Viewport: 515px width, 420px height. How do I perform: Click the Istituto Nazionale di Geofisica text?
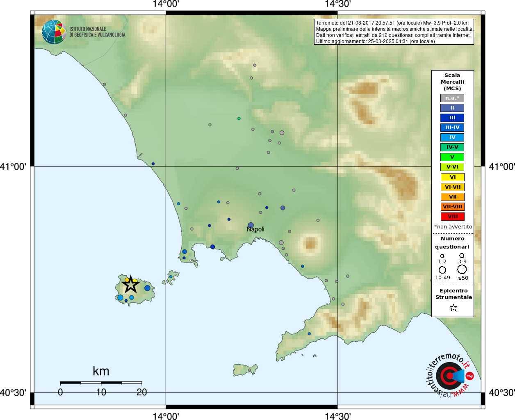tap(97, 32)
